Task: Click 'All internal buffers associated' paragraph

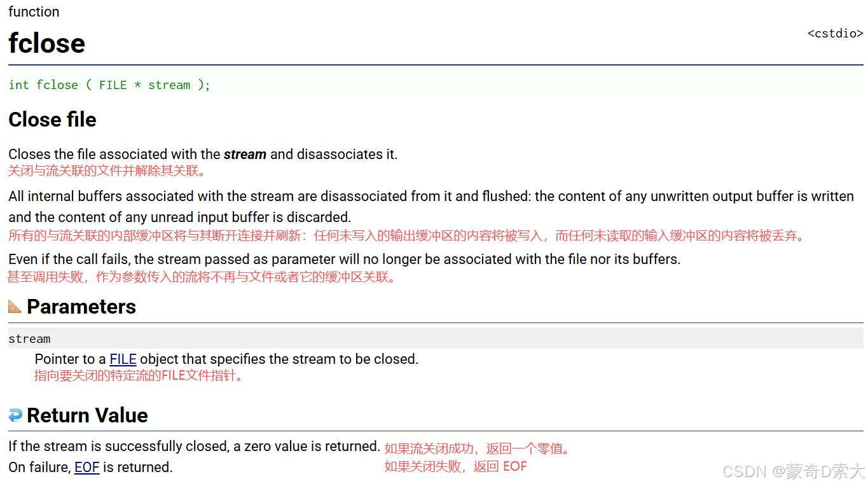Action: pyautogui.click(x=431, y=206)
